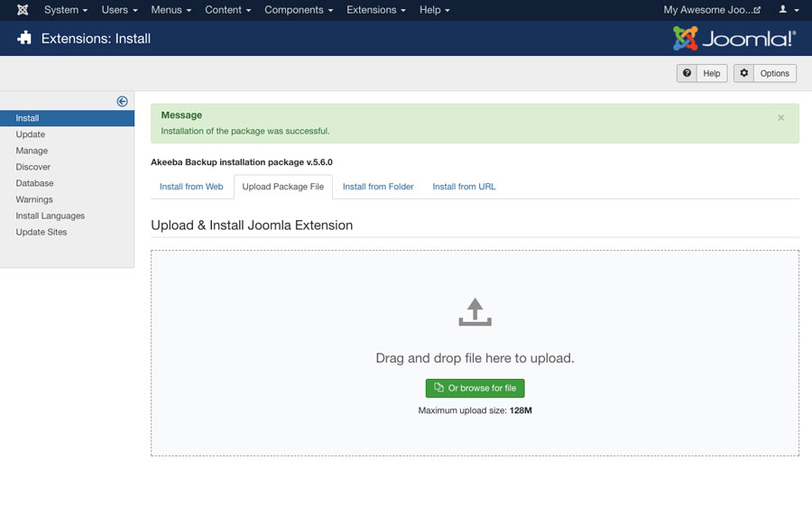Collapse the sidebar with the arrow icon
Viewport: 812px width, 506px height.
(122, 101)
